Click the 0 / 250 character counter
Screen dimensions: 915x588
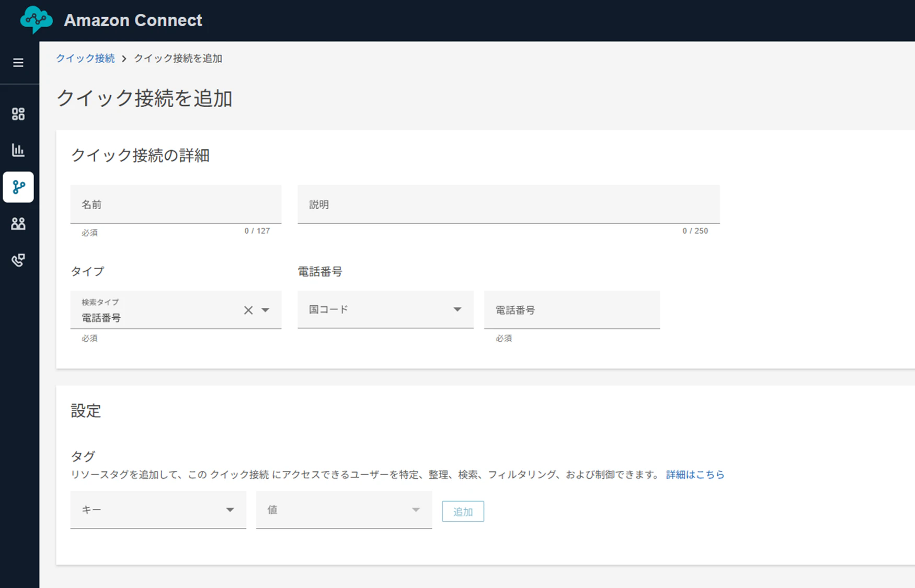(695, 230)
